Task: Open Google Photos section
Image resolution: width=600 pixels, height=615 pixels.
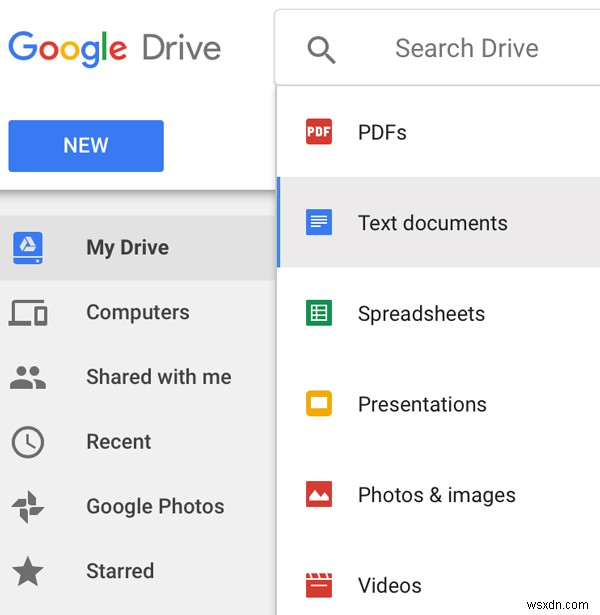Action: (x=137, y=507)
